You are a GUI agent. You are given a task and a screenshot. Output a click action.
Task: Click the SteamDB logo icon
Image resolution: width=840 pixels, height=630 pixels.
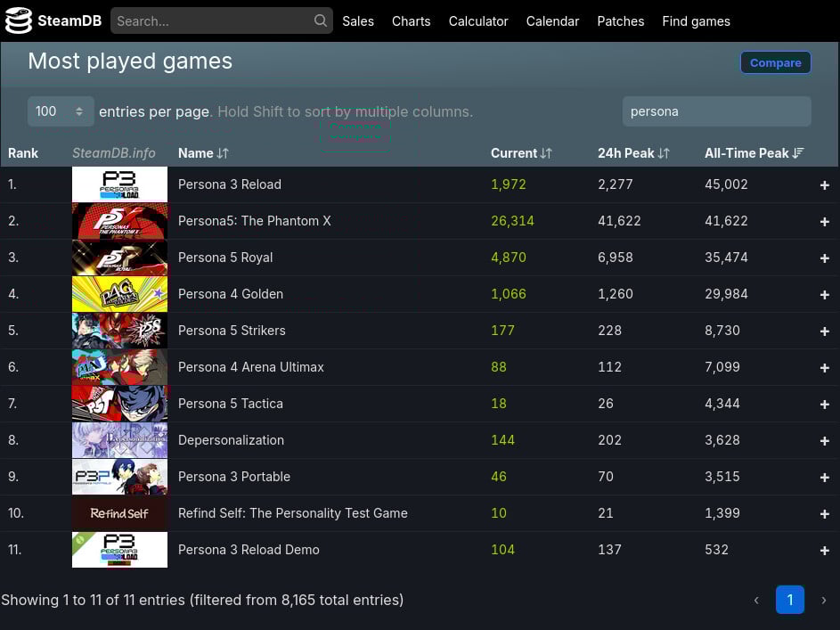tap(18, 20)
